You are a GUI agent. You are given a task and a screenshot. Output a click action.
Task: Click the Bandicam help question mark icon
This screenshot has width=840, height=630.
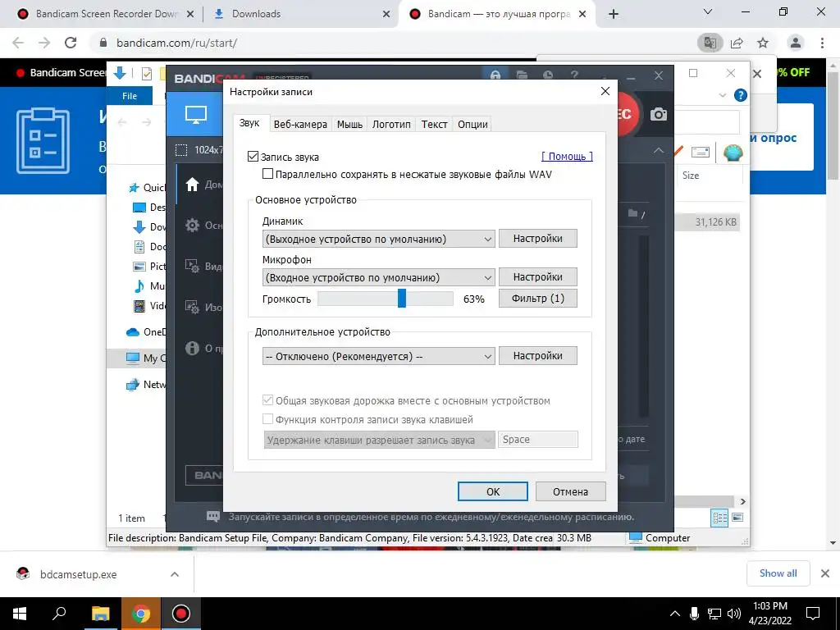[x=574, y=75]
